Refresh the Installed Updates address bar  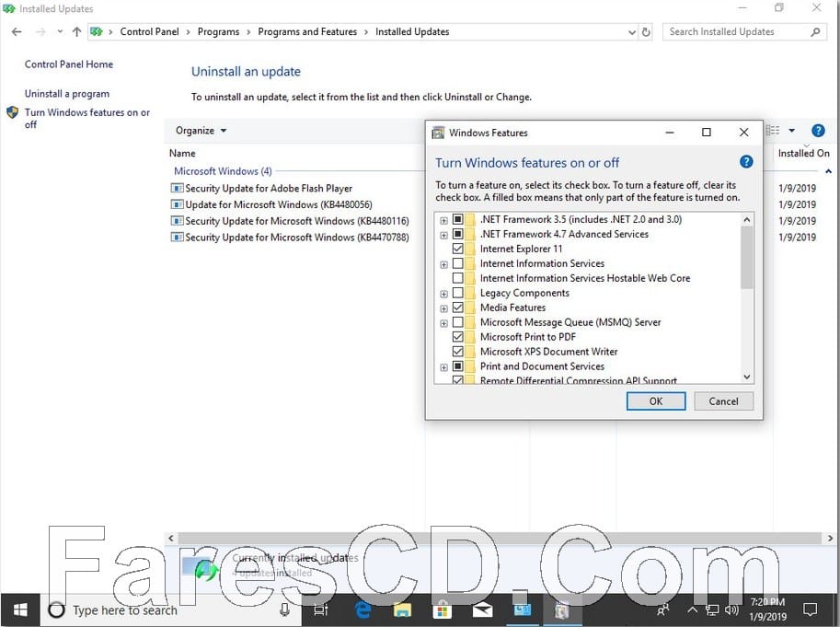(x=646, y=32)
